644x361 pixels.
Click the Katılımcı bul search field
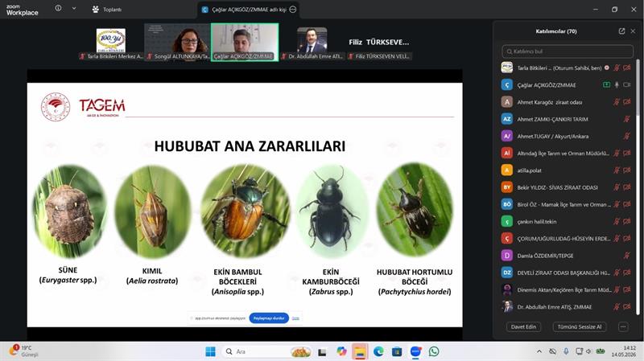[x=568, y=51]
